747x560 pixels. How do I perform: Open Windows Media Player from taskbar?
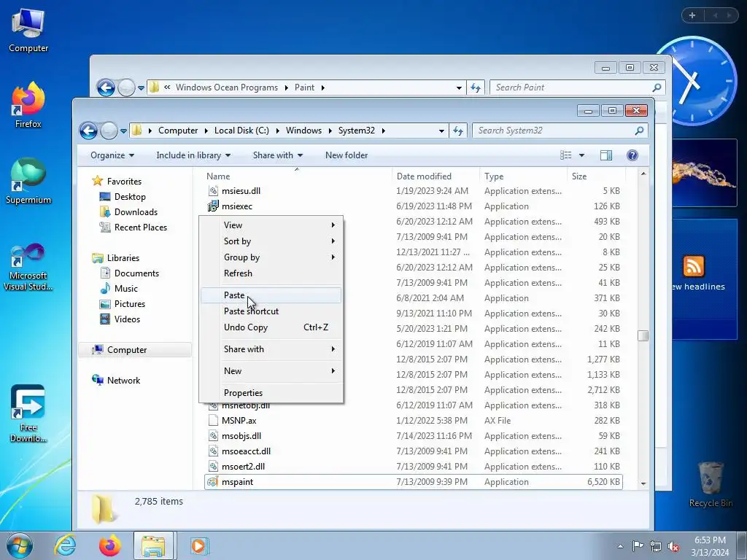coord(198,546)
